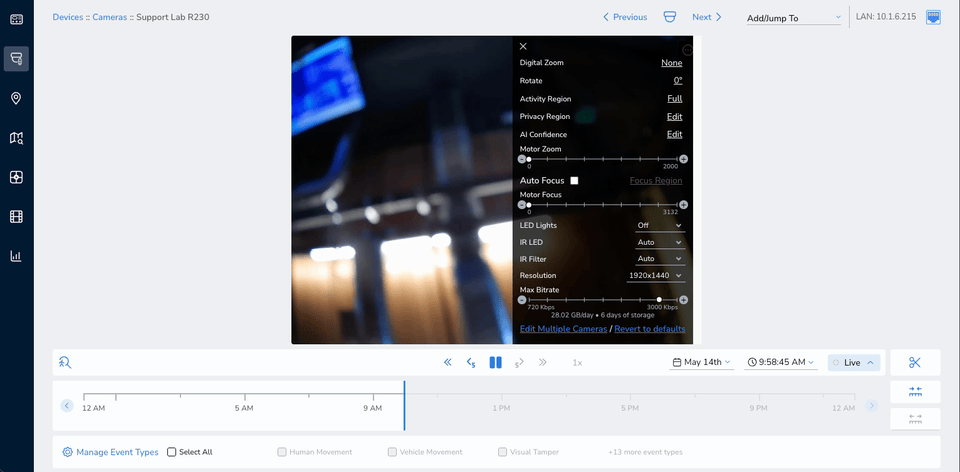This screenshot has height=472, width=960.
Task: Click the Max Bitrate slider handle
Action: pos(659,300)
